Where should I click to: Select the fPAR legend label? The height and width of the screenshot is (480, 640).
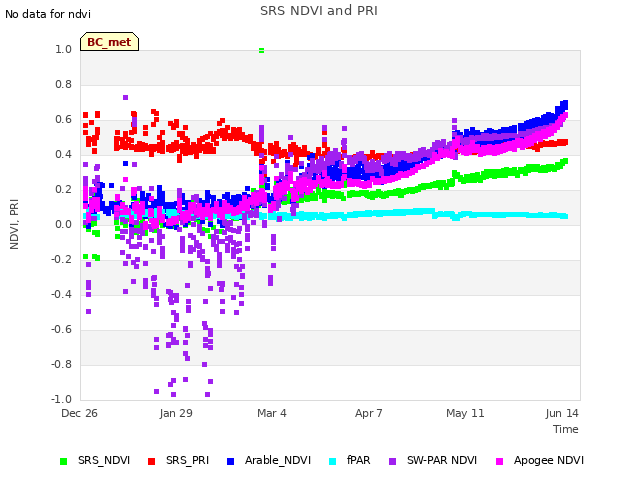[x=359, y=460]
